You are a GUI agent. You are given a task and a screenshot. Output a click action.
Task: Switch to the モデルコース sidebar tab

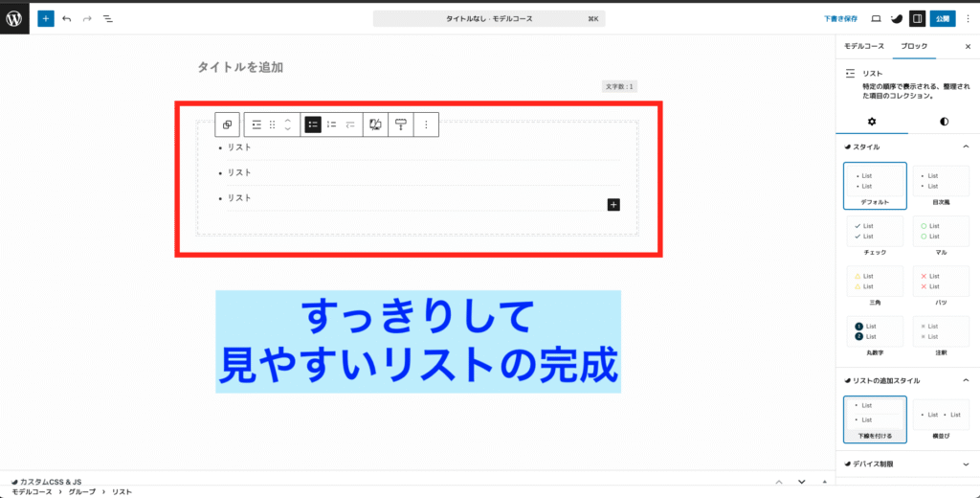coord(864,46)
